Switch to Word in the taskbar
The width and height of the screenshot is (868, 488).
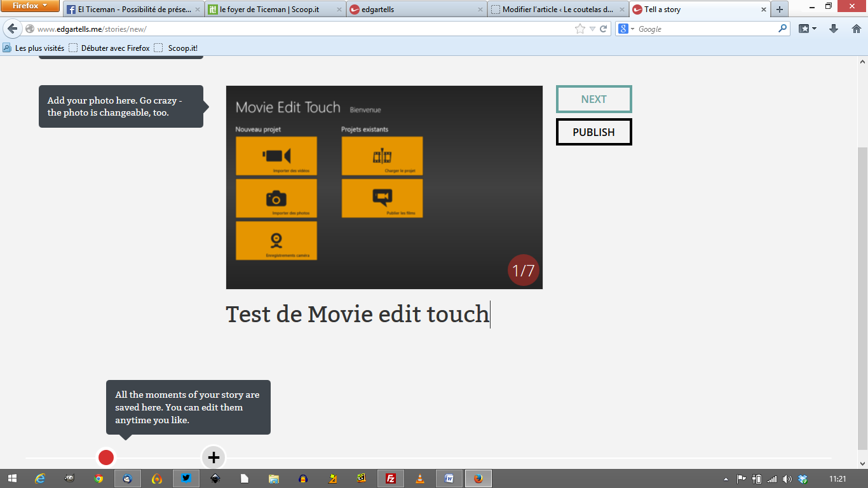point(449,478)
